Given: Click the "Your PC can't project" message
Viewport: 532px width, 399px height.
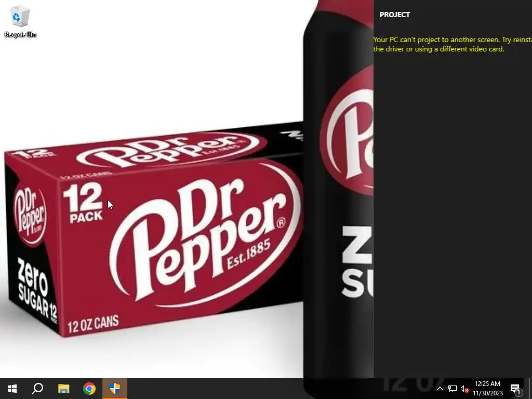Looking at the screenshot, I should pos(453,44).
